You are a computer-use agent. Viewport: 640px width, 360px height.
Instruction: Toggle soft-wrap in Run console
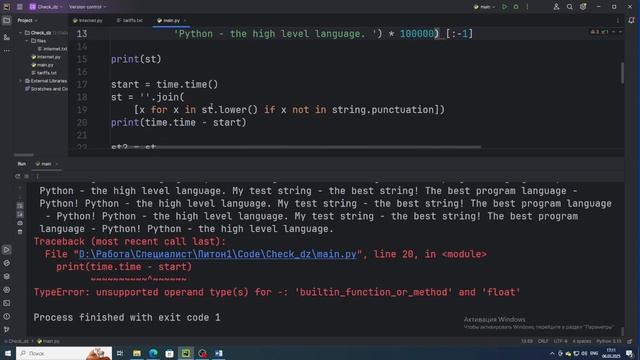(20, 206)
